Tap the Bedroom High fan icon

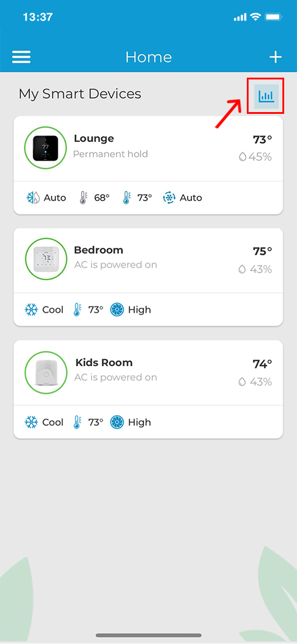[x=117, y=309]
